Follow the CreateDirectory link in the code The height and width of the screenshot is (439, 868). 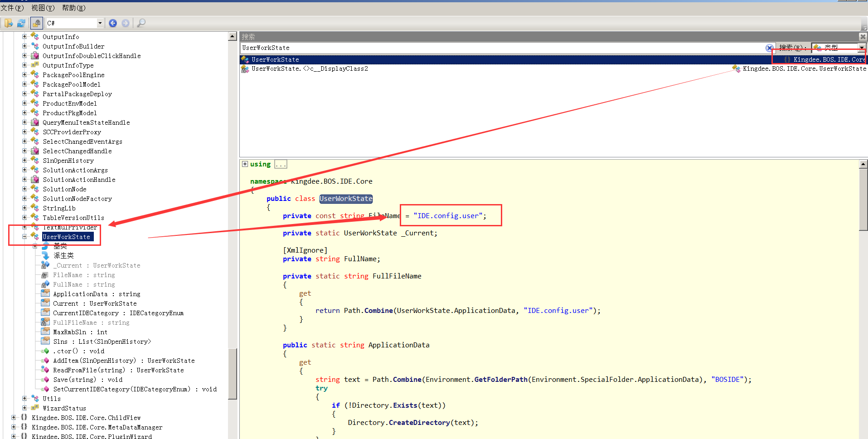pos(419,423)
